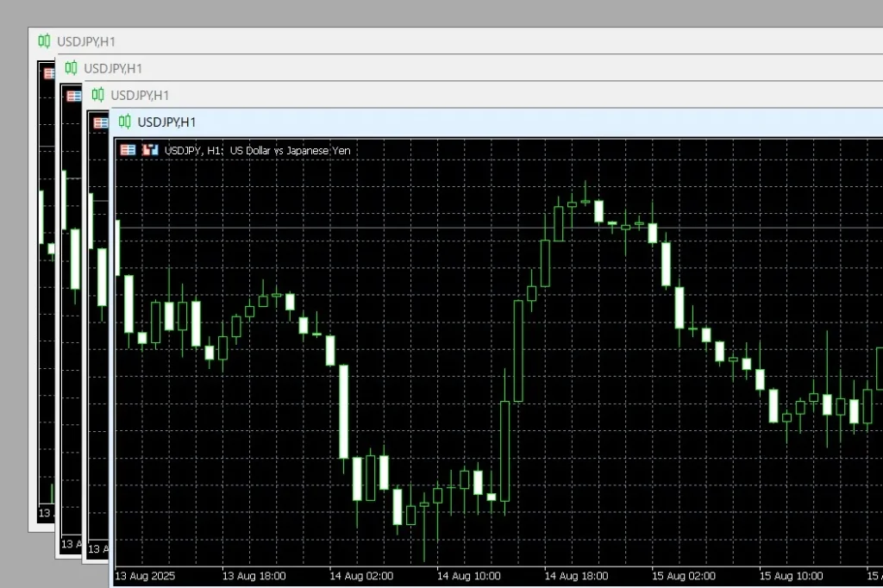This screenshot has height=588, width=883.
Task: Click candlestick icon of second-from-back chart window
Action: (71, 68)
